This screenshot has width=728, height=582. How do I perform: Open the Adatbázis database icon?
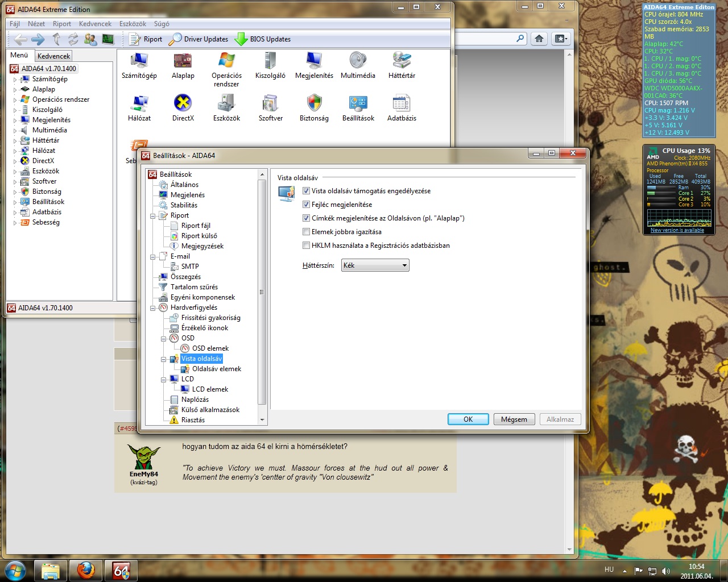[402, 109]
